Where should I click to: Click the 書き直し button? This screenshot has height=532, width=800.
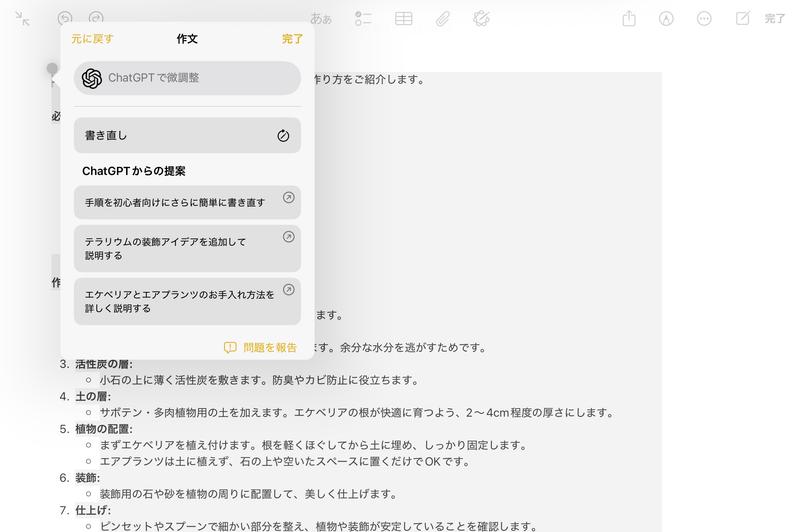point(187,135)
